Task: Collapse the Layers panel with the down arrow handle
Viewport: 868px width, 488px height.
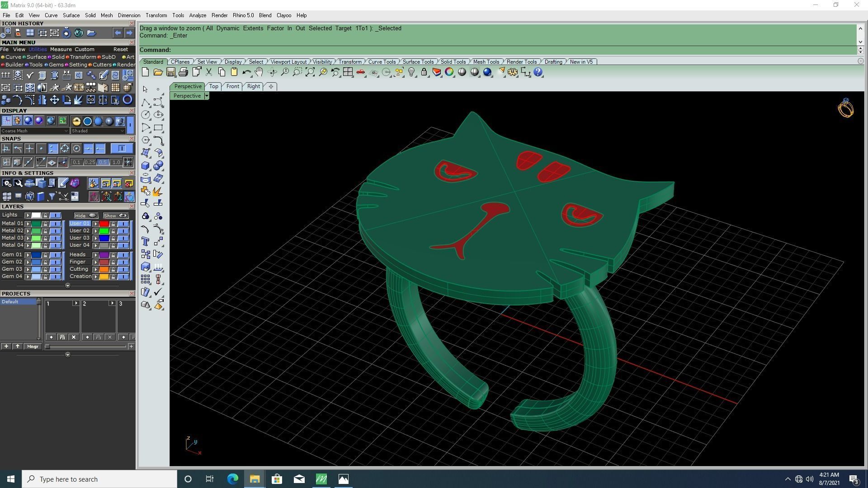Action: [x=67, y=286]
